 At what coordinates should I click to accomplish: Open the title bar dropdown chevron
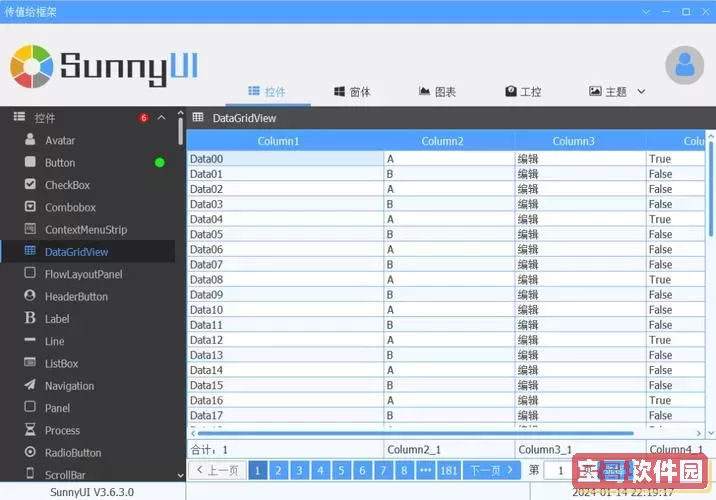point(646,12)
